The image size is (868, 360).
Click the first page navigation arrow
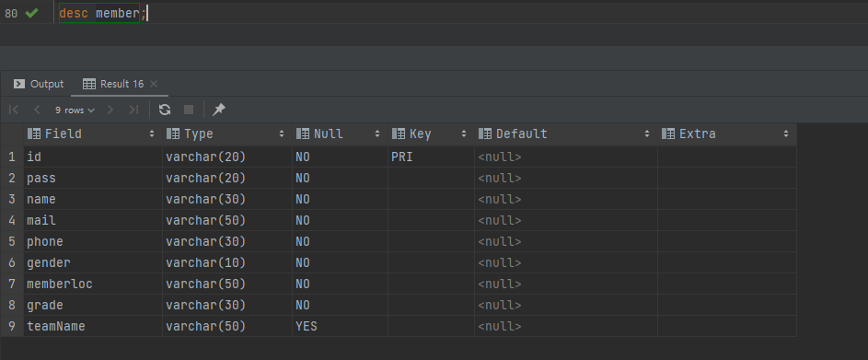point(14,110)
